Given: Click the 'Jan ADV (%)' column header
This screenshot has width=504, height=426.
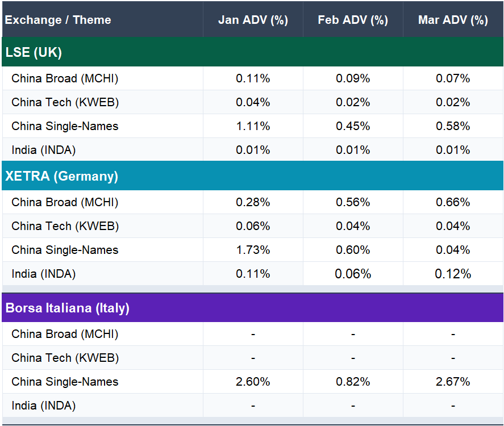Looking at the screenshot, I should 253,20.
